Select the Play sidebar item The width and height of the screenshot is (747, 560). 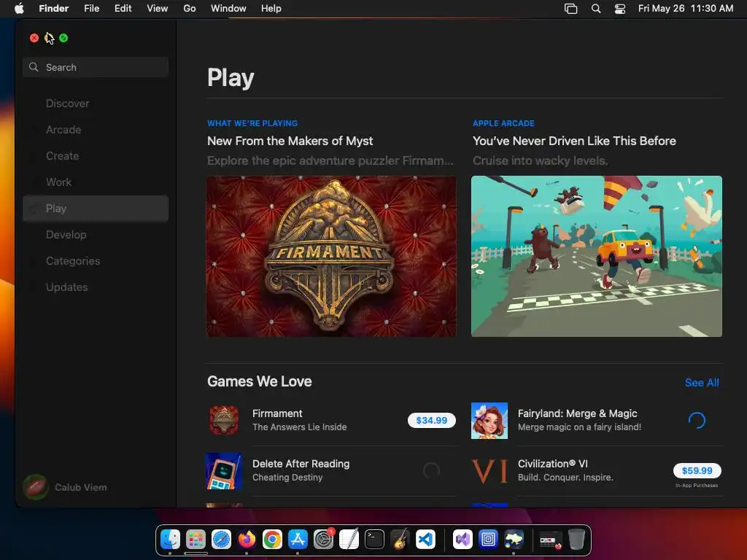click(96, 209)
